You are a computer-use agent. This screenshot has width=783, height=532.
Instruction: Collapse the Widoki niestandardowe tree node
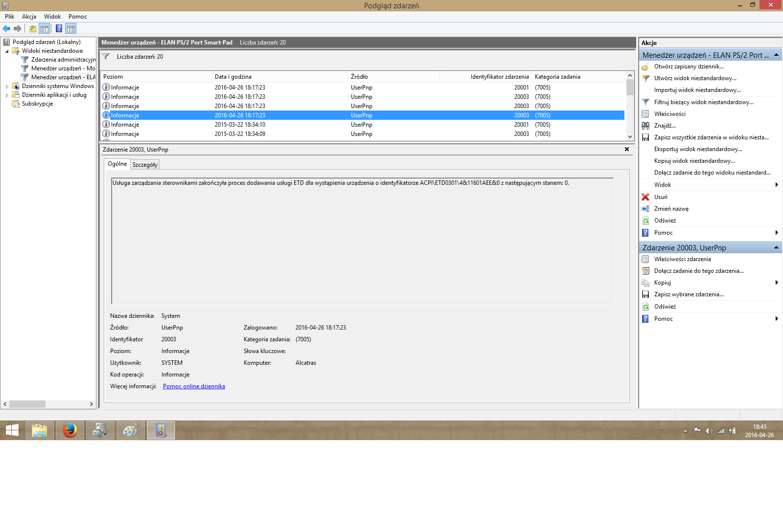point(7,51)
